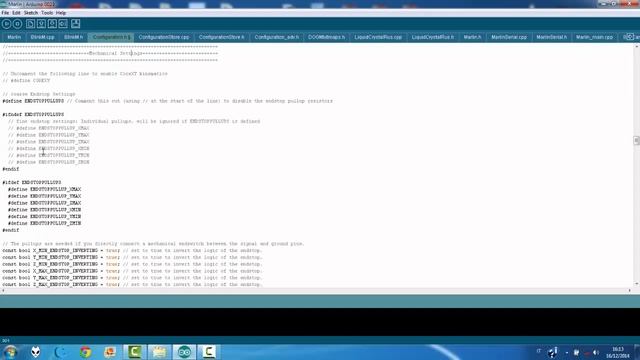Switch to the Configuration_adv.h tab
The height and width of the screenshot is (360, 640).
(277, 37)
